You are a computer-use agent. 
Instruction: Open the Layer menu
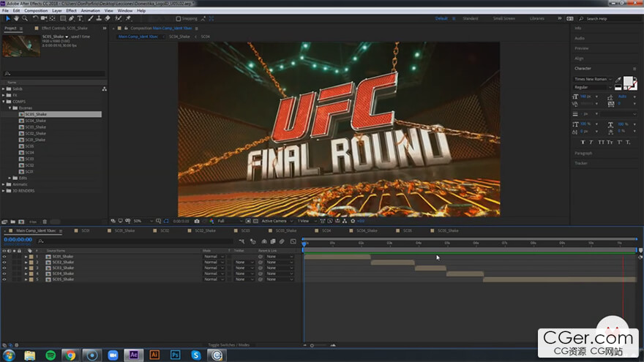point(57,11)
